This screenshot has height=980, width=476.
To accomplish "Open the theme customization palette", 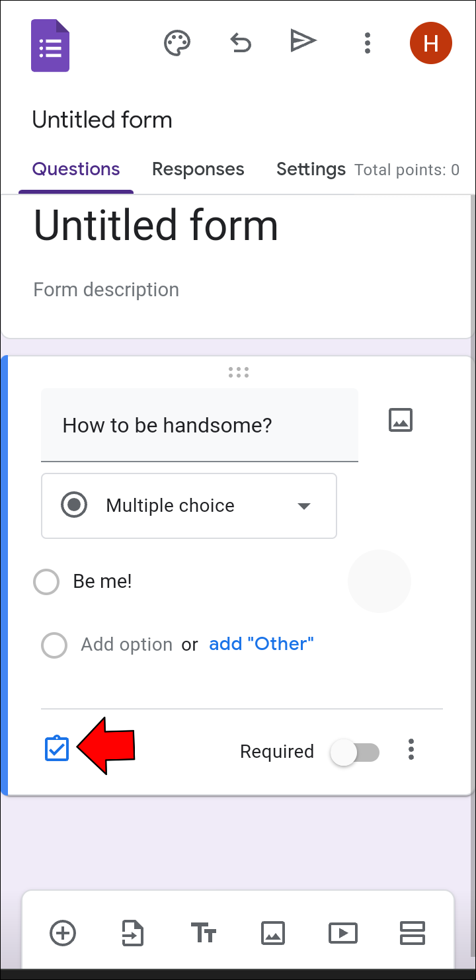I will pos(177,44).
